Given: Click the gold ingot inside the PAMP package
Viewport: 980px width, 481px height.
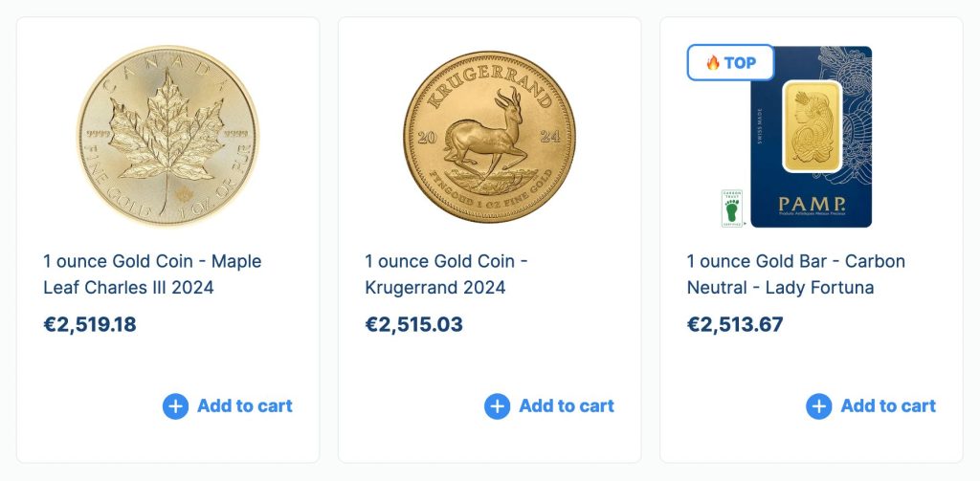Looking at the screenshot, I should [x=812, y=125].
